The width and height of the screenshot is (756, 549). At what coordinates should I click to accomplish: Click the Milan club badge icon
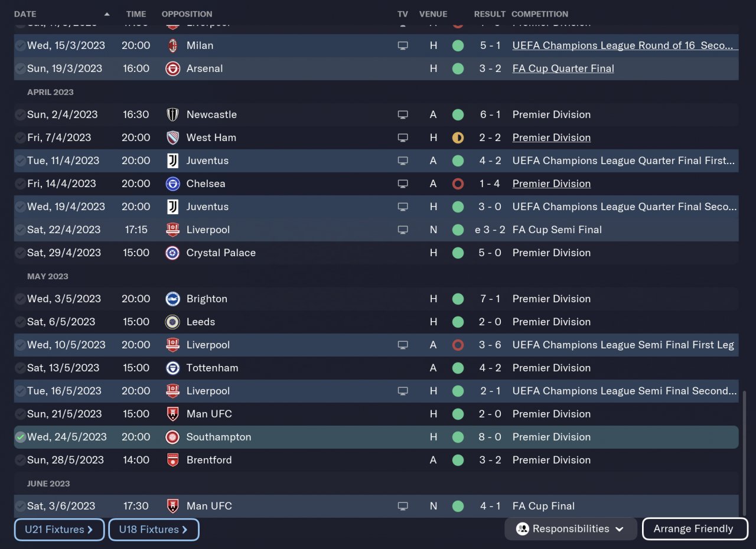tap(172, 45)
